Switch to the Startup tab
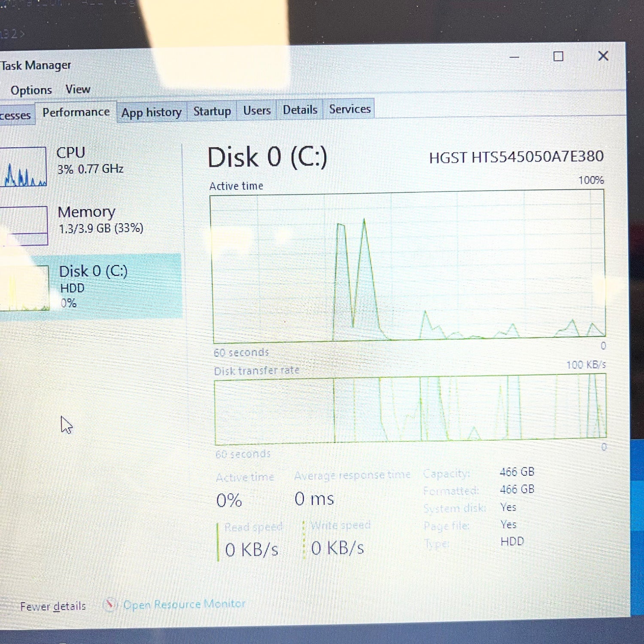 pyautogui.click(x=211, y=111)
